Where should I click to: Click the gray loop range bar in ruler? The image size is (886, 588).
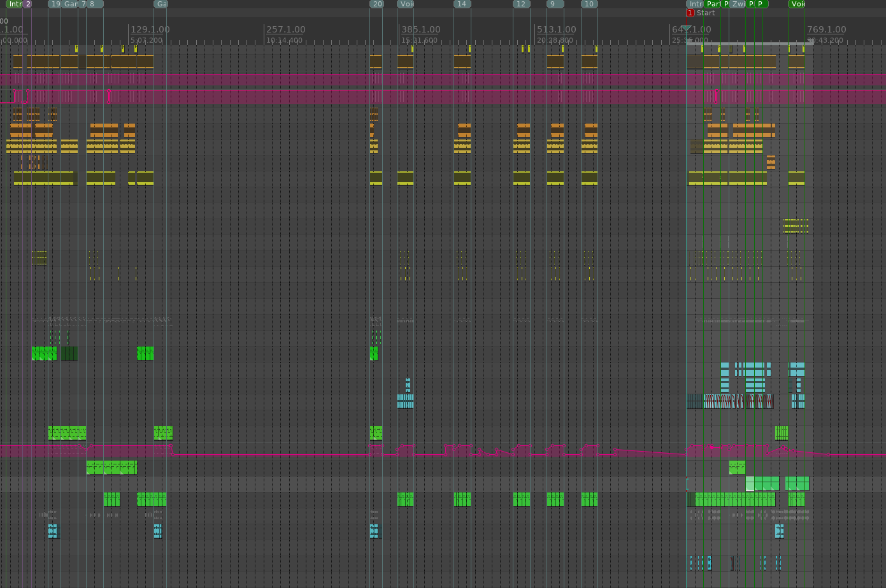(x=749, y=43)
